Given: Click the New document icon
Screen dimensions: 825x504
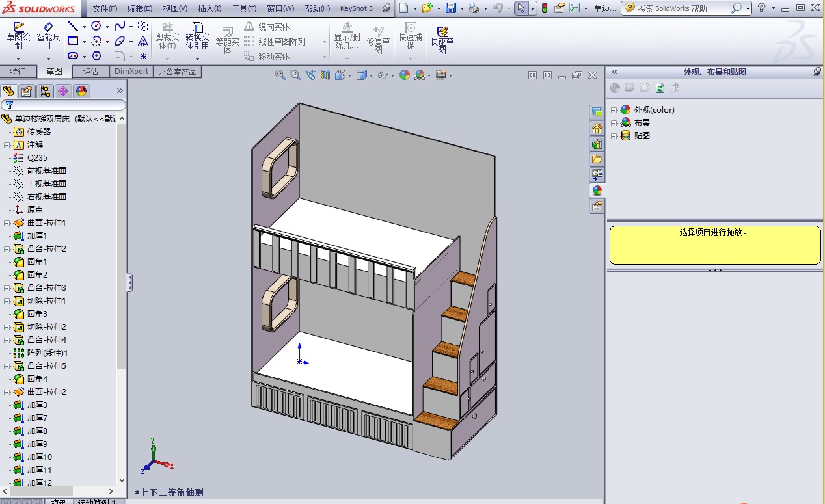Looking at the screenshot, I should [x=404, y=8].
